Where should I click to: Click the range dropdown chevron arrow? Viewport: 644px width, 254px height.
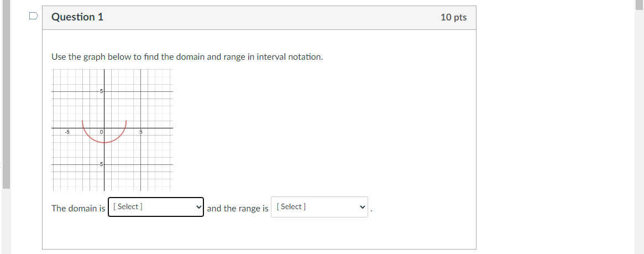click(363, 207)
